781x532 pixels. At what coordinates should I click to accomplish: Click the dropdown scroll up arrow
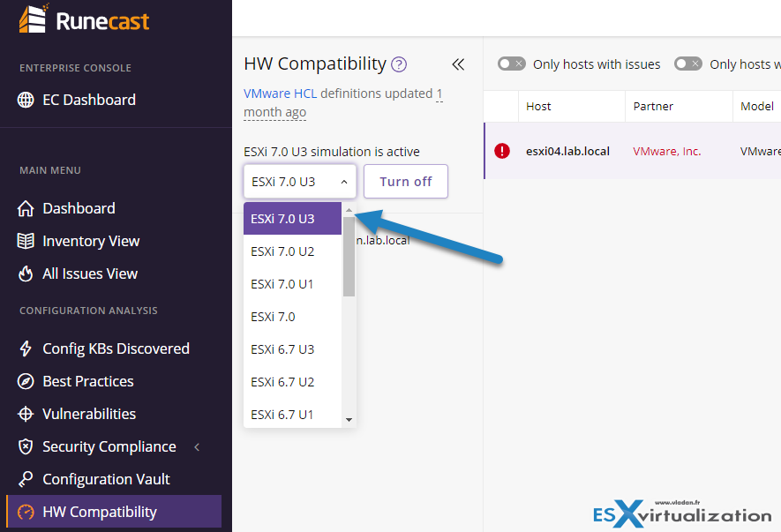click(x=349, y=211)
